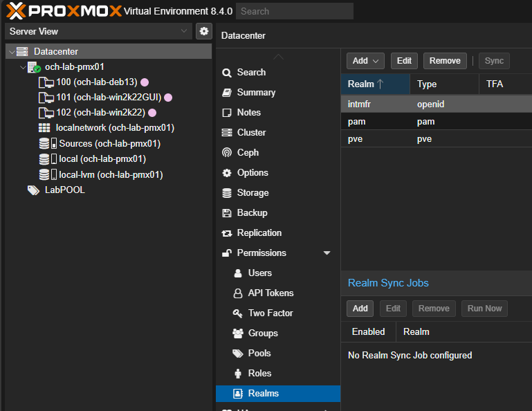Click the pink tag dot on VM 100
This screenshot has height=411, width=532.
click(145, 82)
